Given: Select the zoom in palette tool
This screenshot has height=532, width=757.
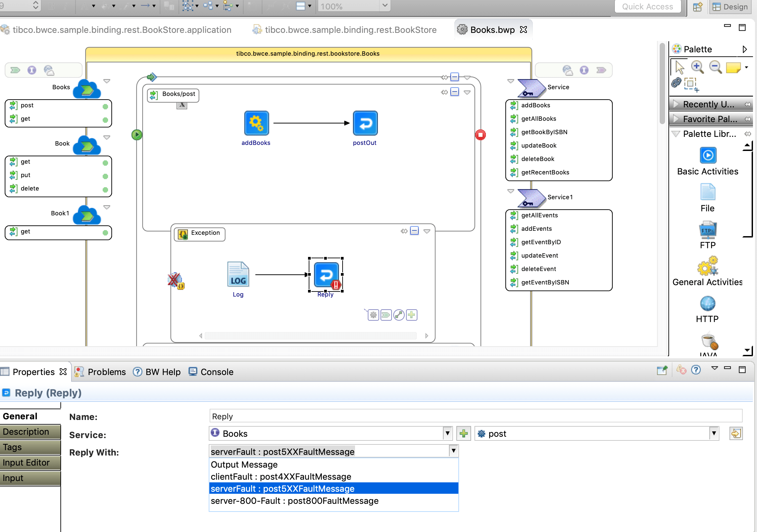Looking at the screenshot, I should pos(697,67).
